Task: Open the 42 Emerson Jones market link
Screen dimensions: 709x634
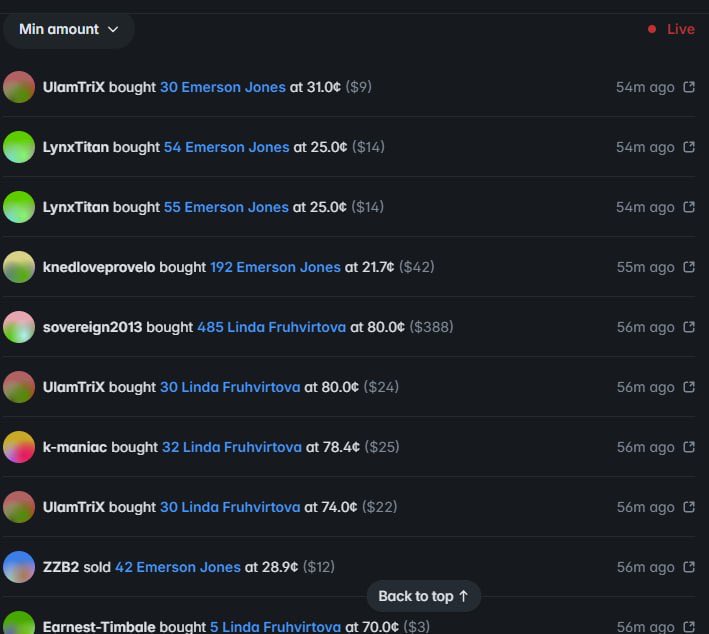Action: click(x=178, y=567)
